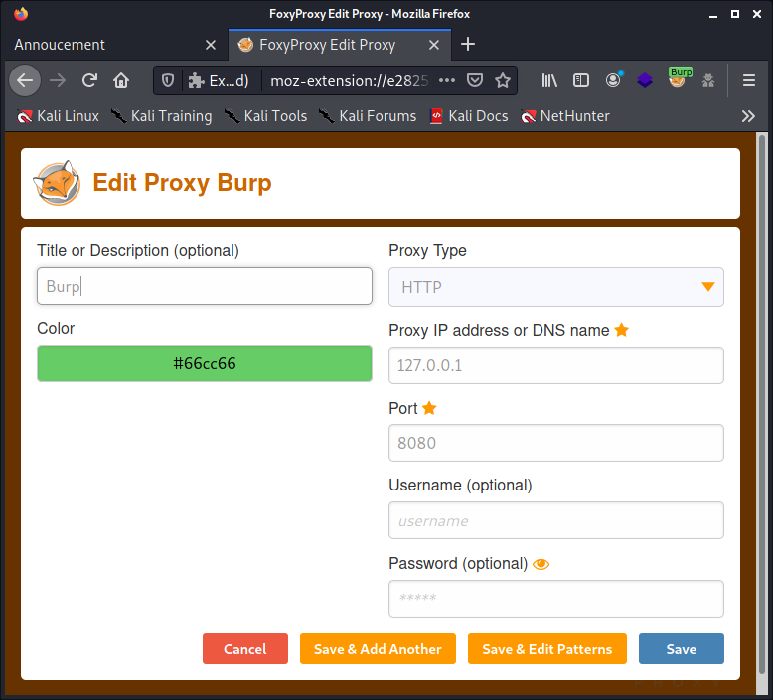
Task: Open Kali Linux bookmark
Action: (x=58, y=116)
